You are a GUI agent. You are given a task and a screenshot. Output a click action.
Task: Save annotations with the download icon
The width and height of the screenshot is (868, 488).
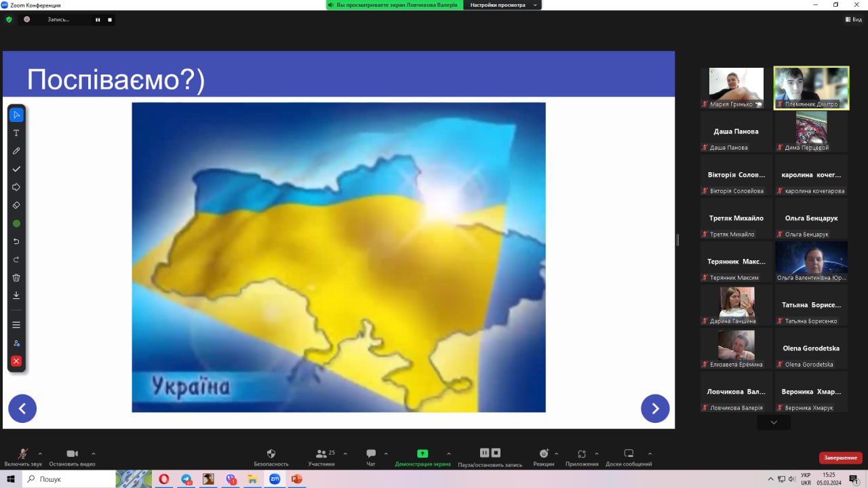click(16, 296)
